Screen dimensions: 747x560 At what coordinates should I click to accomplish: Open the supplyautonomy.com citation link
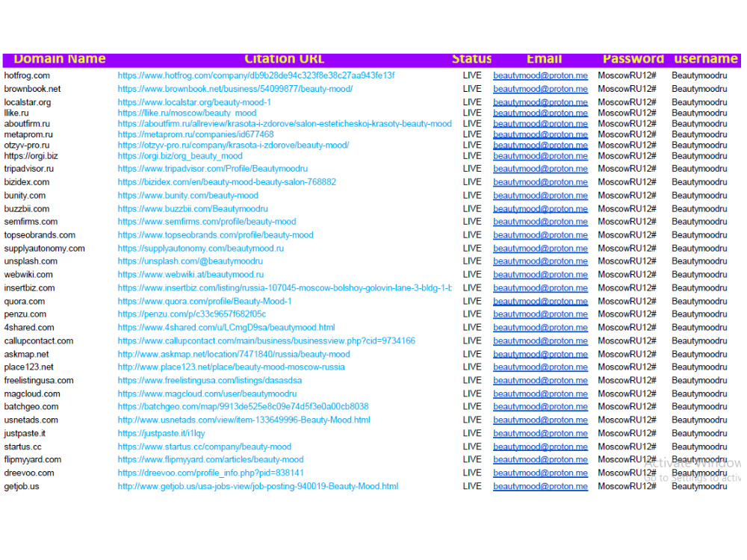coord(200,248)
